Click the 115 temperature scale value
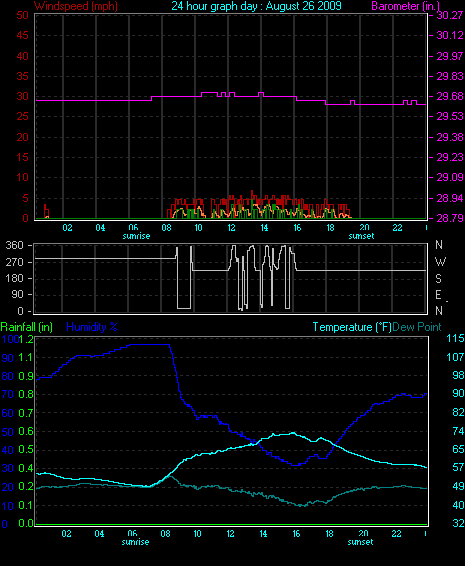The width and height of the screenshot is (465, 566). (456, 338)
